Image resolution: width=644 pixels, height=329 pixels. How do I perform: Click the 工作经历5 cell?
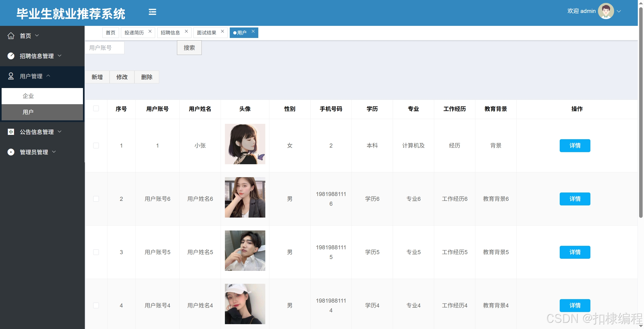pos(454,252)
